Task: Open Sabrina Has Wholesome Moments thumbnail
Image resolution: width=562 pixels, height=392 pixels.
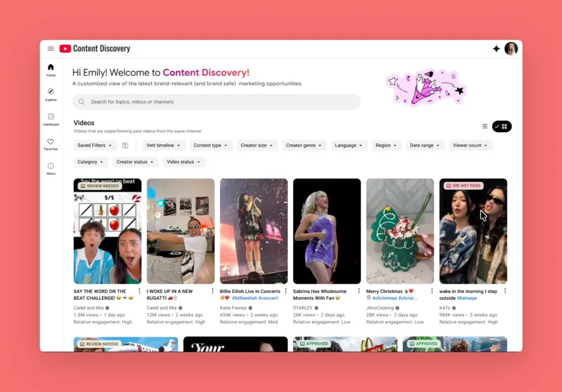Action: [x=327, y=231]
